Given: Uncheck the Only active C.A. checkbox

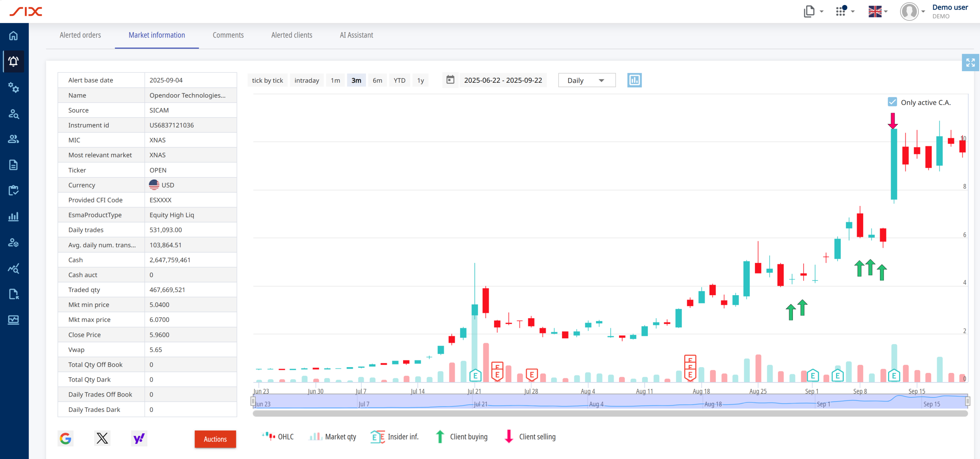Looking at the screenshot, I should 892,102.
